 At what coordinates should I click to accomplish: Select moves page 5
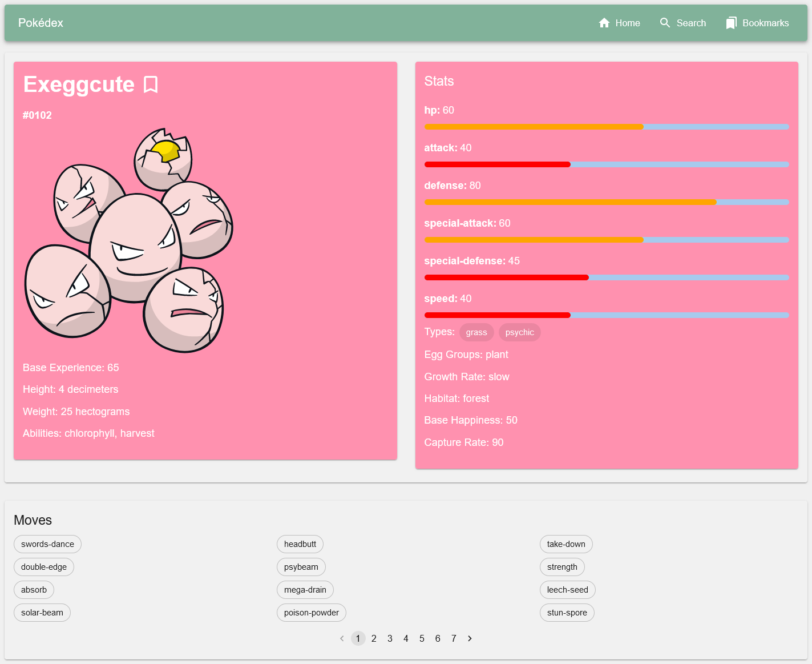coord(422,638)
